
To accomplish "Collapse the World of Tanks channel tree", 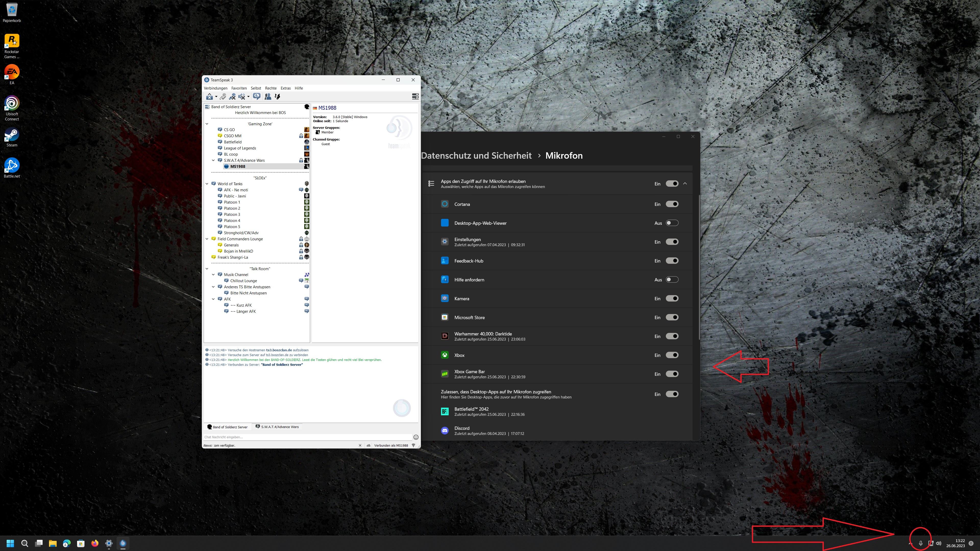I will tap(207, 184).
